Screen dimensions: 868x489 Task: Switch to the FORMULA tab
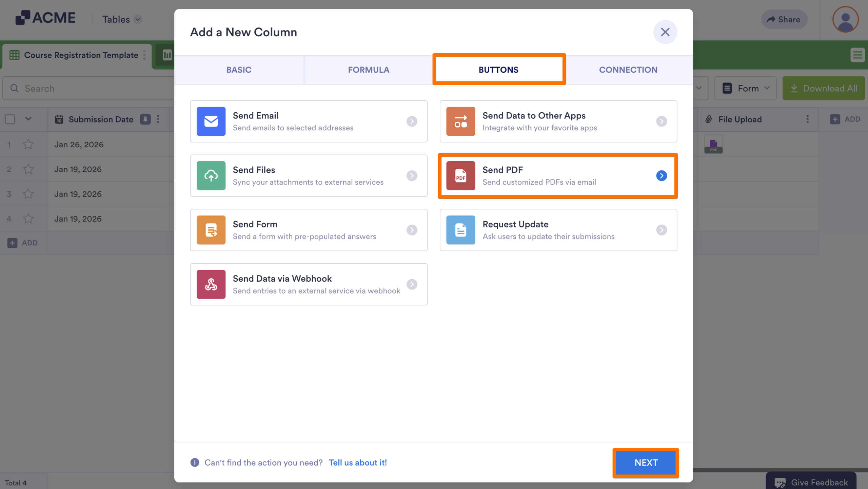coord(368,70)
